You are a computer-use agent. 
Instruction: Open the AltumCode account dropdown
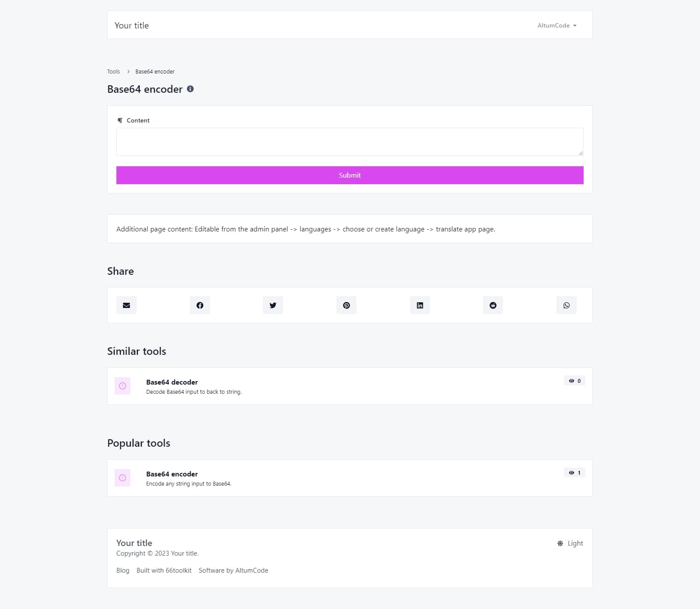tap(556, 25)
